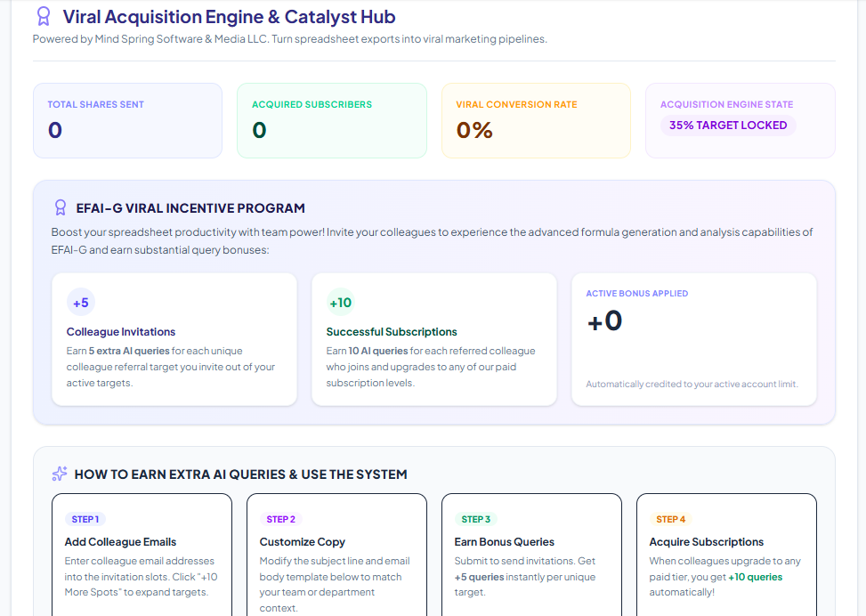
Task: Click the Total Shares Sent value 0
Action: (55, 130)
